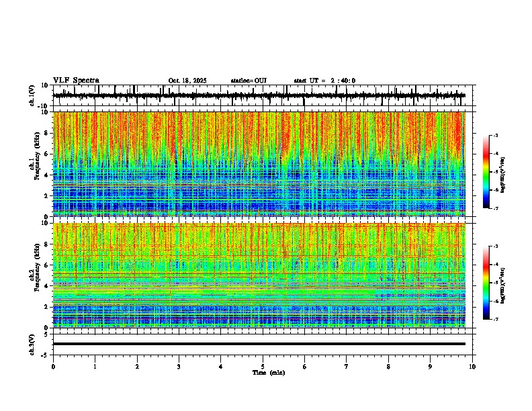Click the thick black line in ch.3 panel
Image resolution: width=532 pixels, height=411 pixels.
[x=259, y=344]
